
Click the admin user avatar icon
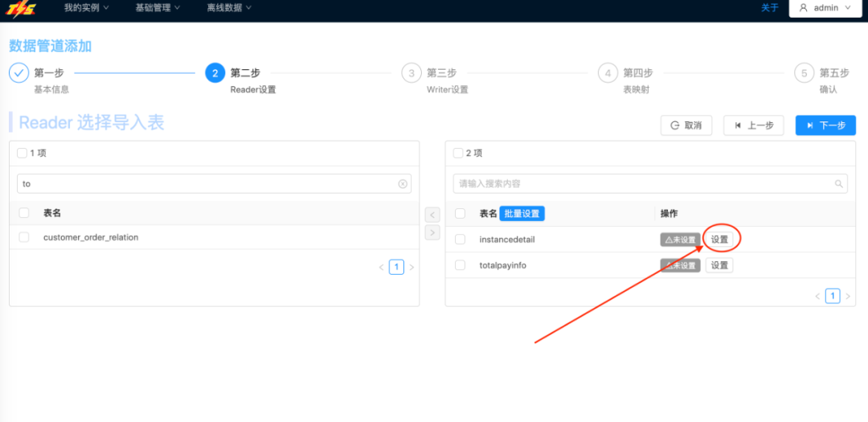(804, 8)
